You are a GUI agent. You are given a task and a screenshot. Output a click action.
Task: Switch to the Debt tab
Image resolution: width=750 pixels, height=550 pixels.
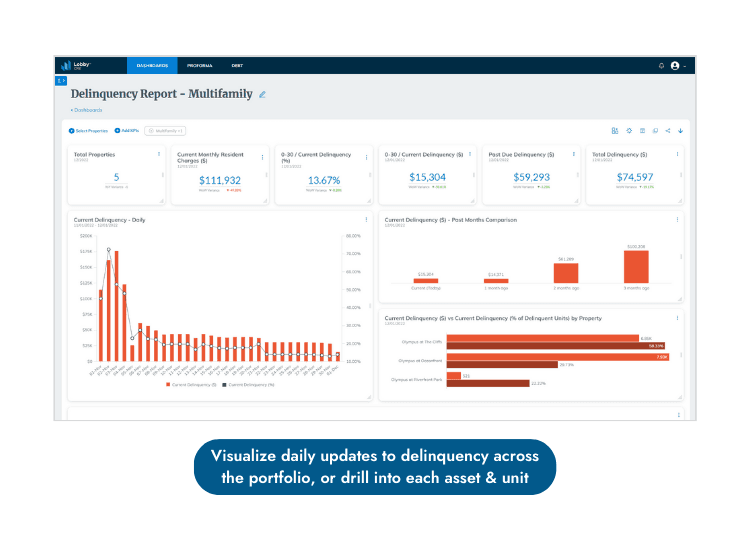pos(237,66)
